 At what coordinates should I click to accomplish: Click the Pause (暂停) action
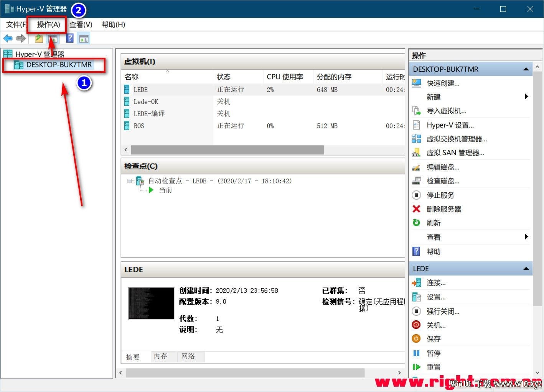click(433, 353)
